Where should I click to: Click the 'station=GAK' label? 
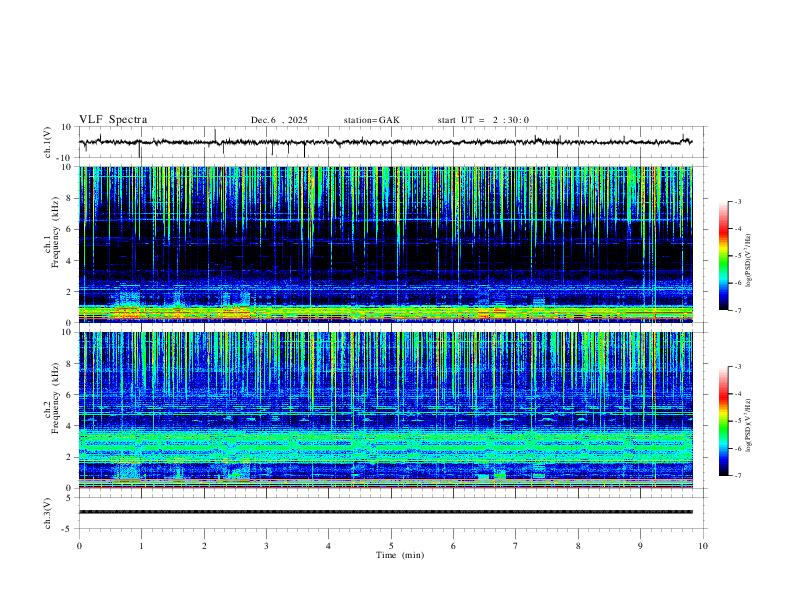click(x=371, y=120)
